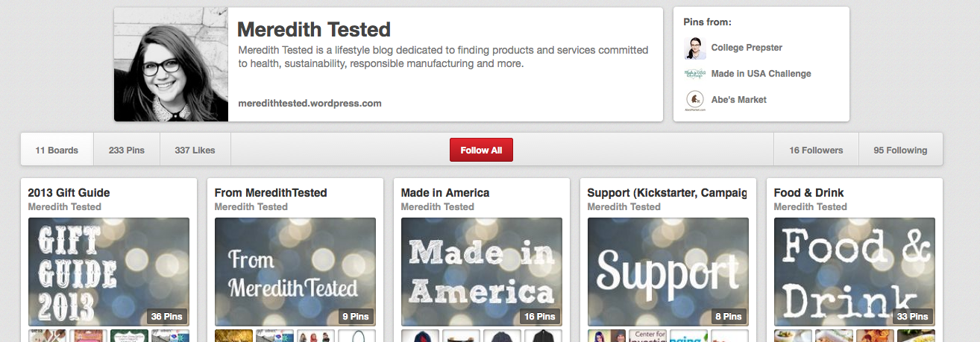The height and width of the screenshot is (342, 980).
Task: Click the 2013 Gift Guide board title
Action: click(69, 193)
